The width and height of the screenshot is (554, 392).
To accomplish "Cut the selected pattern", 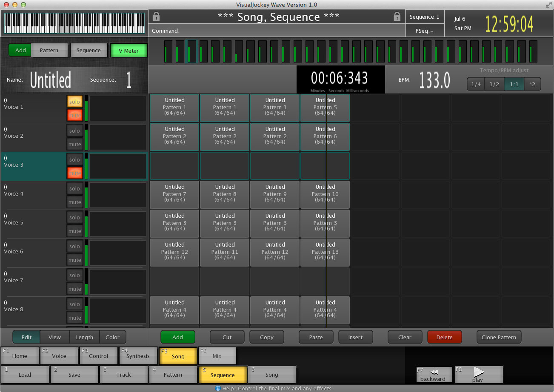I will pyautogui.click(x=227, y=337).
